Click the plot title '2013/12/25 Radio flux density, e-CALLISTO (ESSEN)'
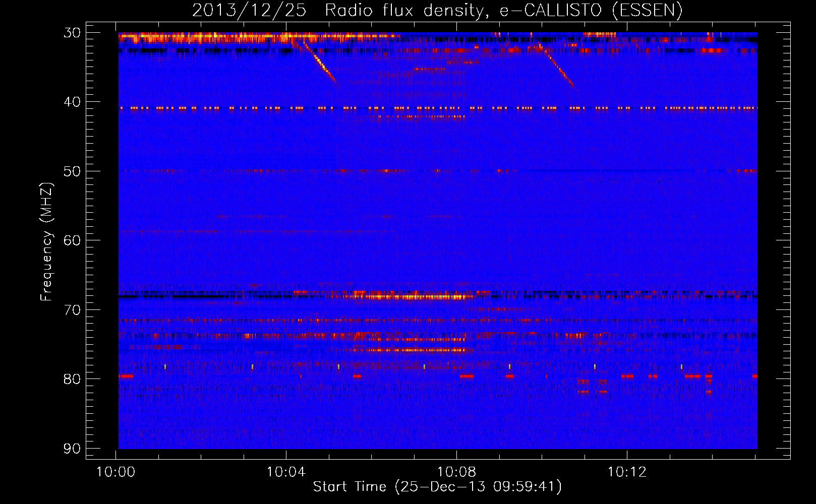Screen dimensions: 816x504 [x=437, y=10]
